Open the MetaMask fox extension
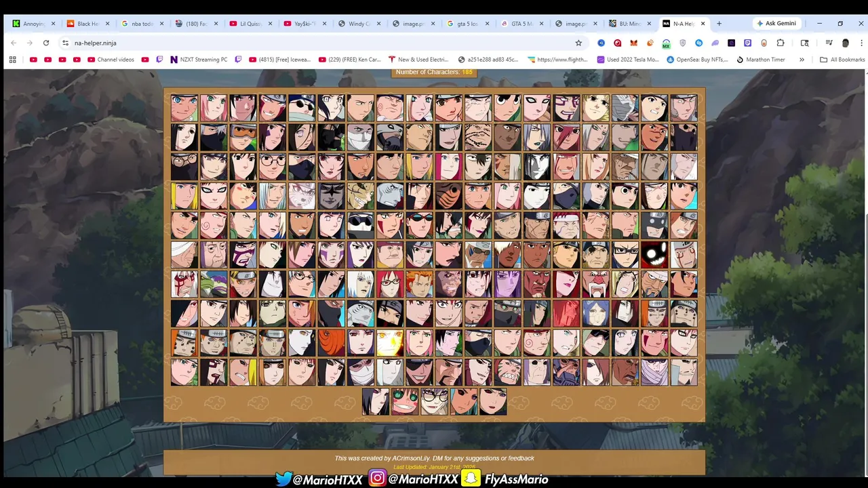The width and height of the screenshot is (868, 488). tap(633, 43)
